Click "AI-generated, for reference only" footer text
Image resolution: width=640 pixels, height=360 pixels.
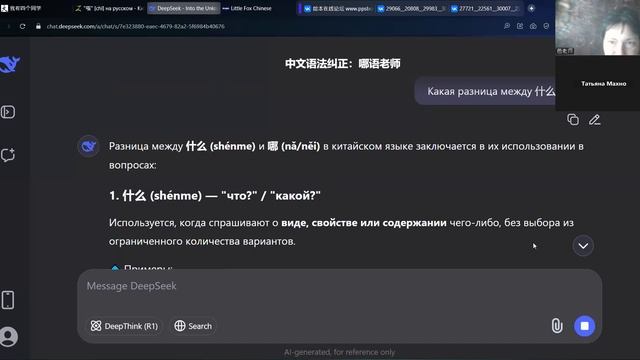[x=340, y=352]
